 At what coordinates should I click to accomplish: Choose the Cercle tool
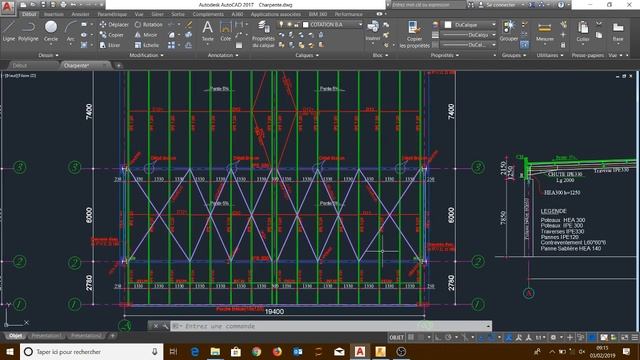[51, 31]
